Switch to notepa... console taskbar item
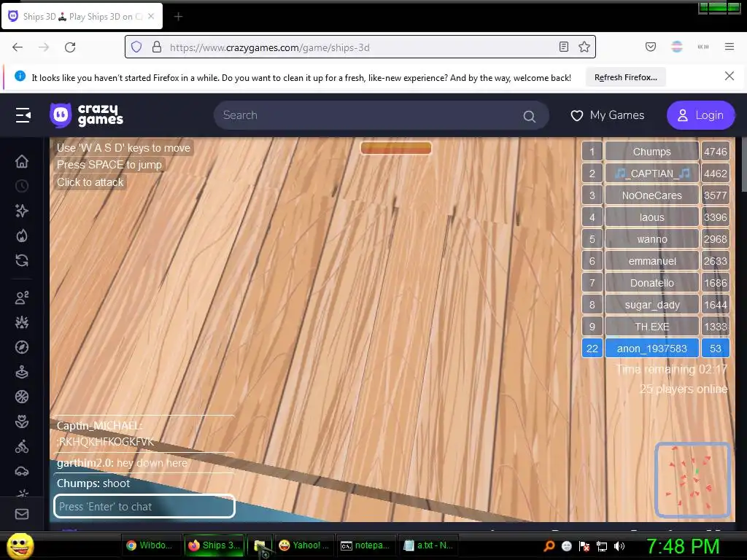Image resolution: width=747 pixels, height=560 pixels. (368, 545)
